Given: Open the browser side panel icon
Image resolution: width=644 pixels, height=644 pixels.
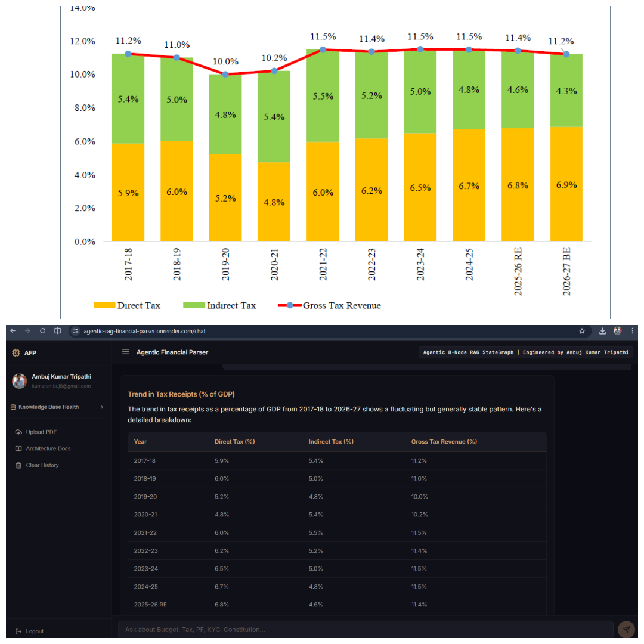Looking at the screenshot, I should tap(57, 330).
